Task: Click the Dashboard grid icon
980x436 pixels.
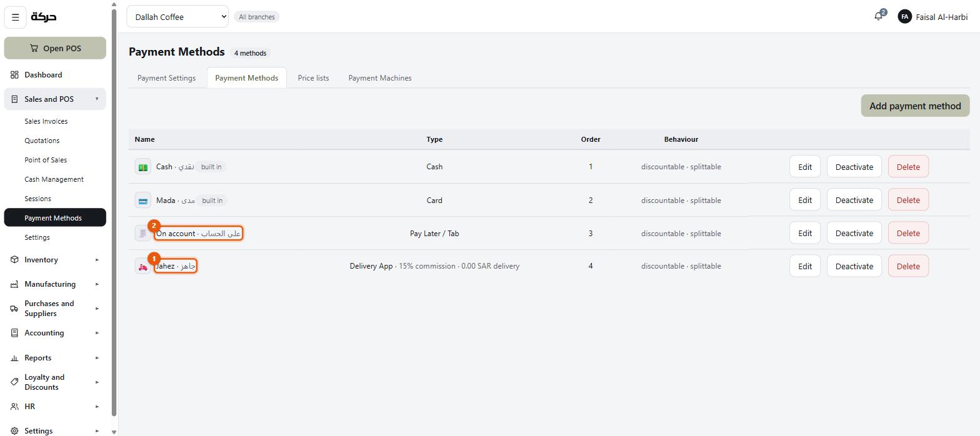Action: [14, 75]
